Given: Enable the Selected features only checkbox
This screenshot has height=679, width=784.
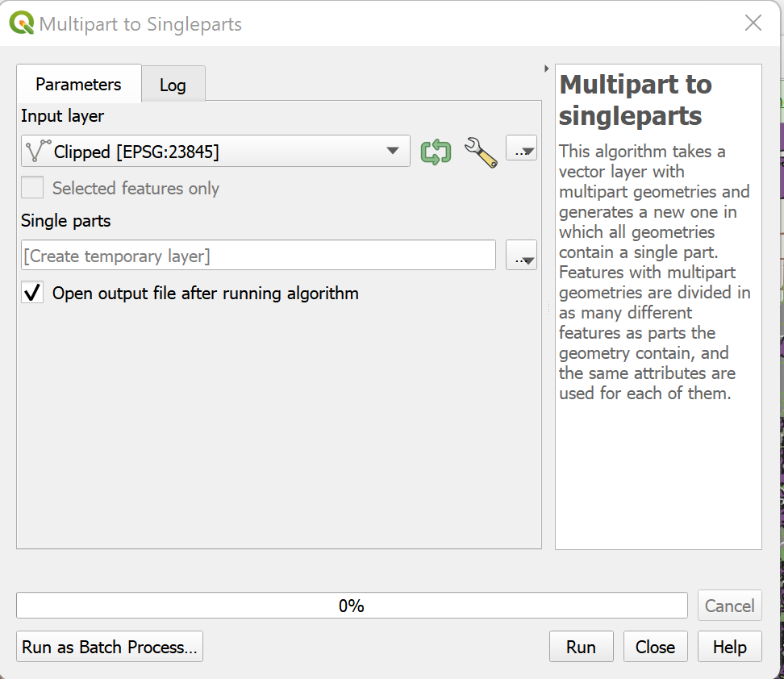Looking at the screenshot, I should coord(33,188).
